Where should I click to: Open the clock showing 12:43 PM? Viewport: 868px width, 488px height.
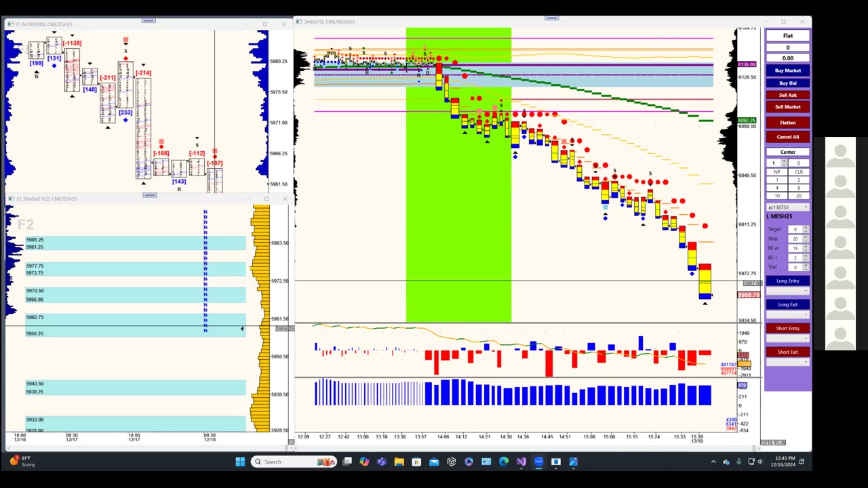(x=785, y=462)
